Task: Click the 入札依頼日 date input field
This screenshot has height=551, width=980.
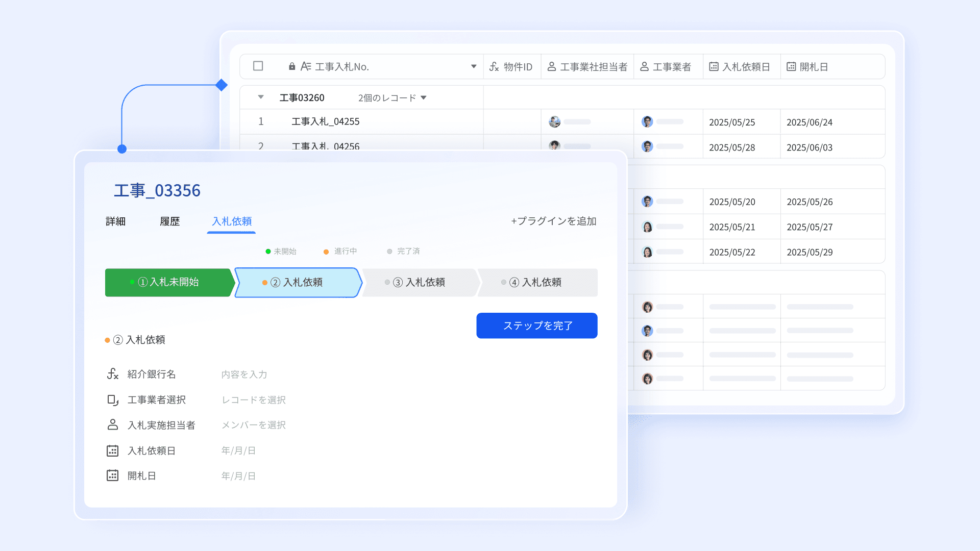Action: point(238,450)
